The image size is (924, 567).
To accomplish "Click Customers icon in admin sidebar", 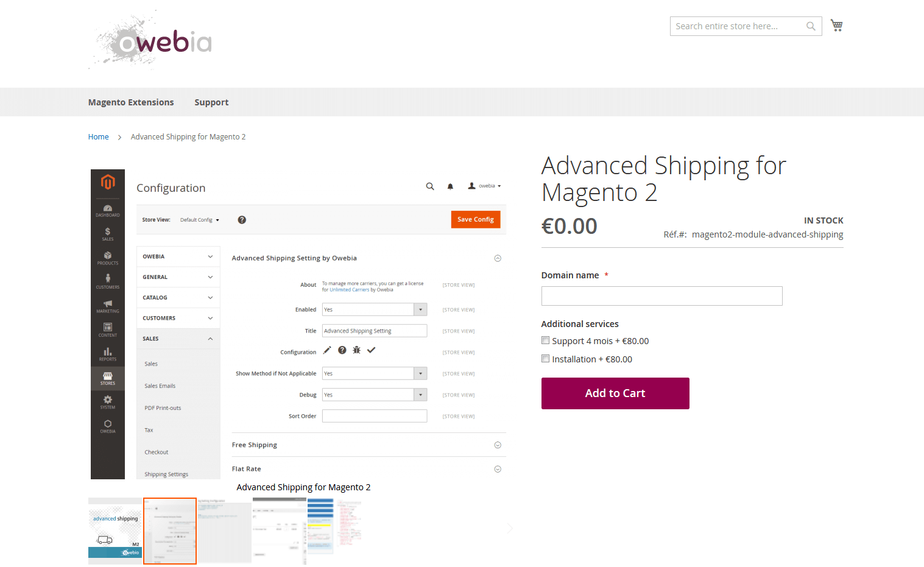I will 108,282.
